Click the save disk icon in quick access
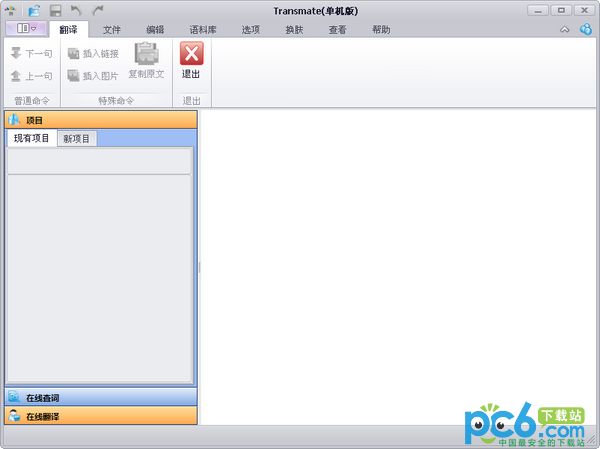 click(x=56, y=10)
